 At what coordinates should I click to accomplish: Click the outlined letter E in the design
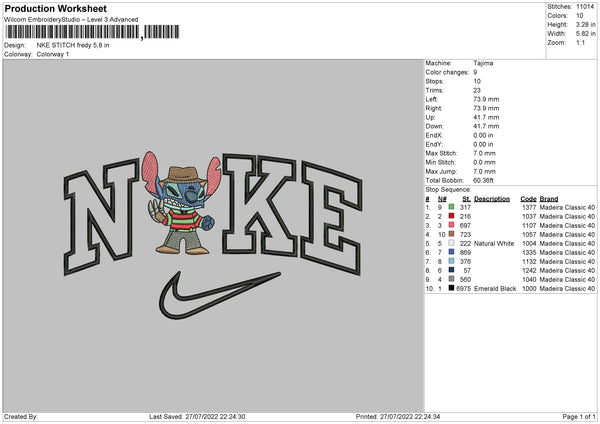point(331,218)
